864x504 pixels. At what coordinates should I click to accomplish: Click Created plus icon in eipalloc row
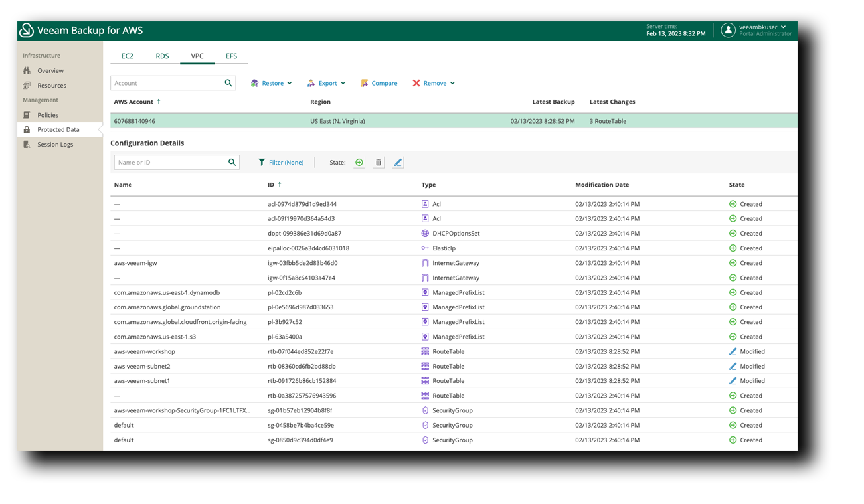(733, 248)
